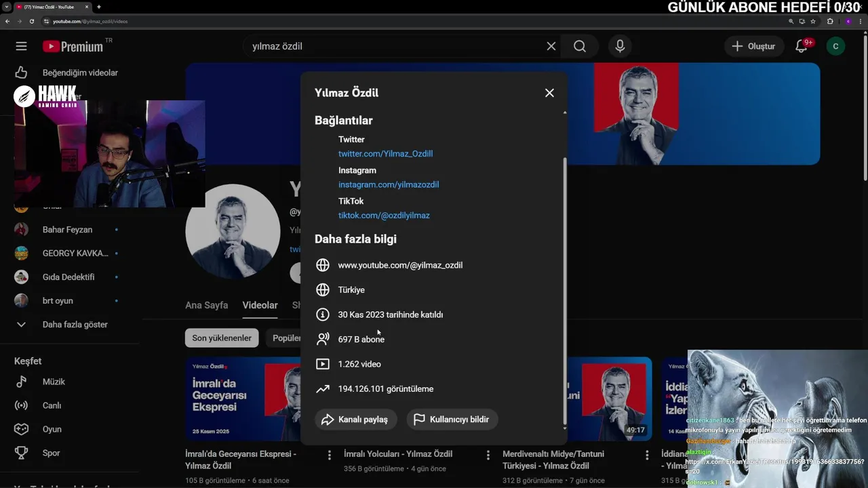This screenshot has width=868, height=488.
Task: Open the tiktok.com/@ozdilyilmaz link
Action: (x=384, y=216)
